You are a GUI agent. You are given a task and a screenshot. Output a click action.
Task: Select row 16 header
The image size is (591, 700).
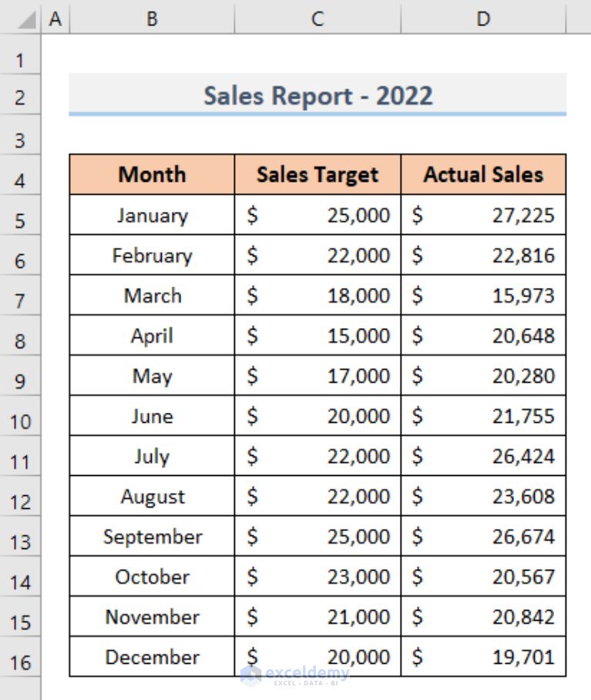click(x=20, y=657)
